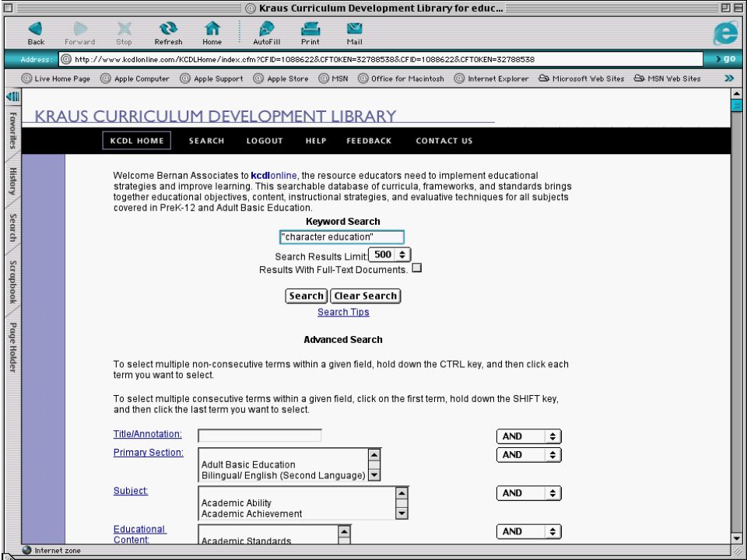Open the Educational Content link

140,534
